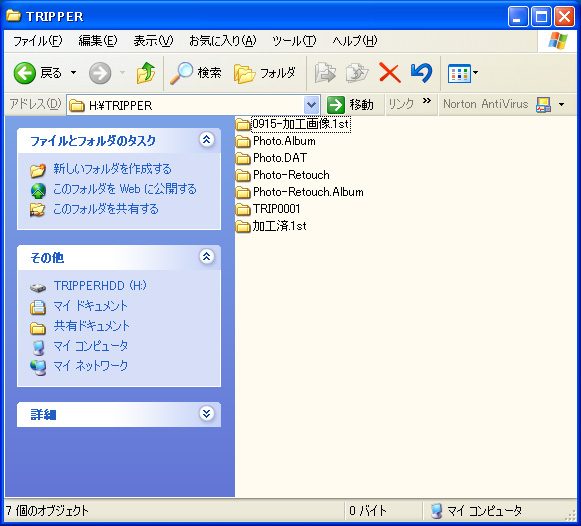Click the red Delete X icon
Screen dimensions: 581x526
point(389,73)
